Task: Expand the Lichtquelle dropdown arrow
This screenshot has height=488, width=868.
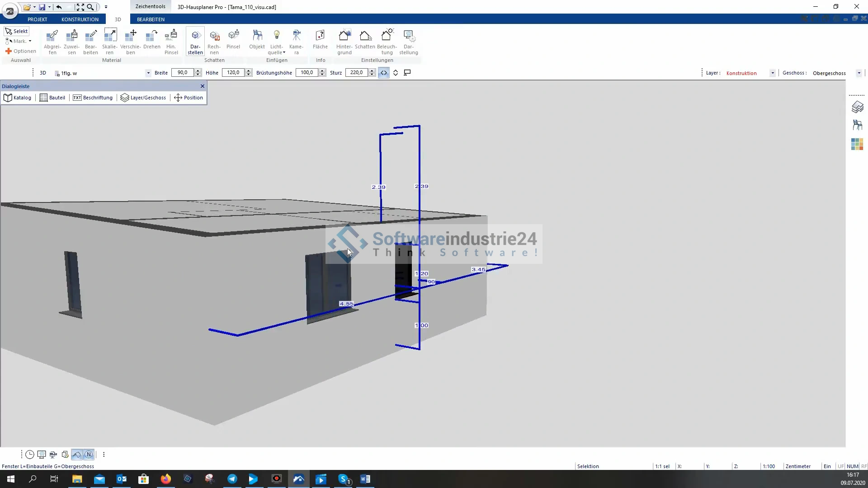Action: coord(284,53)
